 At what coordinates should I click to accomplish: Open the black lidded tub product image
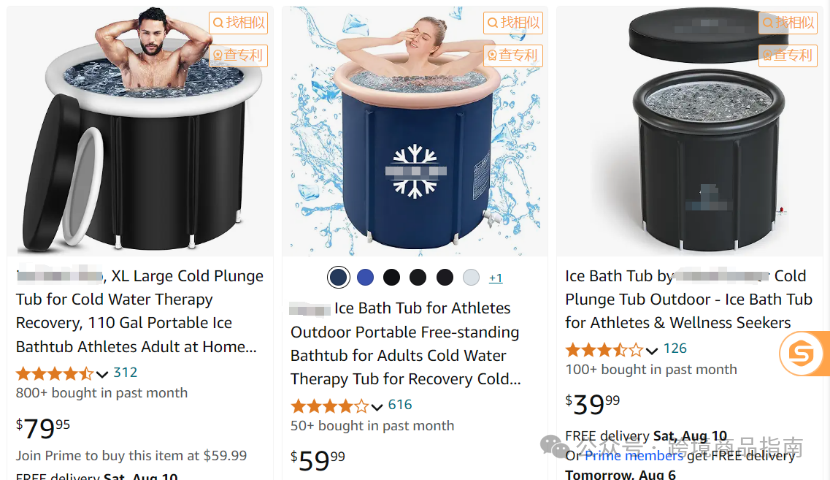tap(693, 131)
